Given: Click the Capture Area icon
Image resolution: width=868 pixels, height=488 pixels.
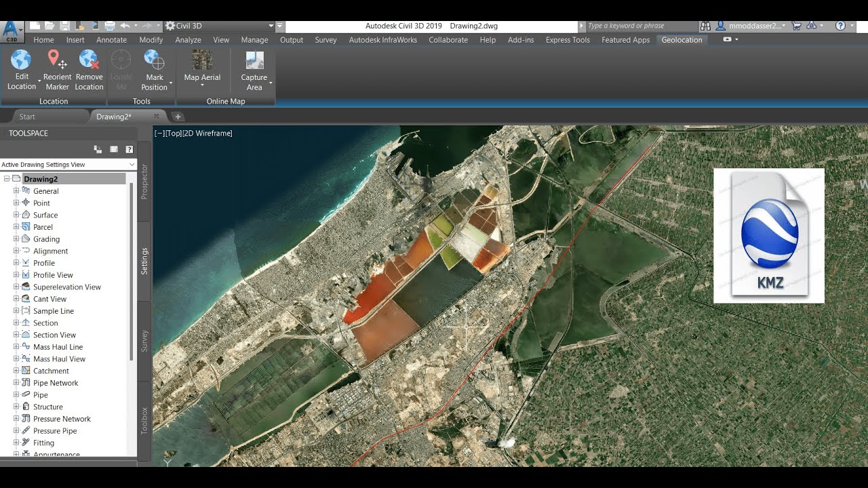Looking at the screenshot, I should click(254, 60).
